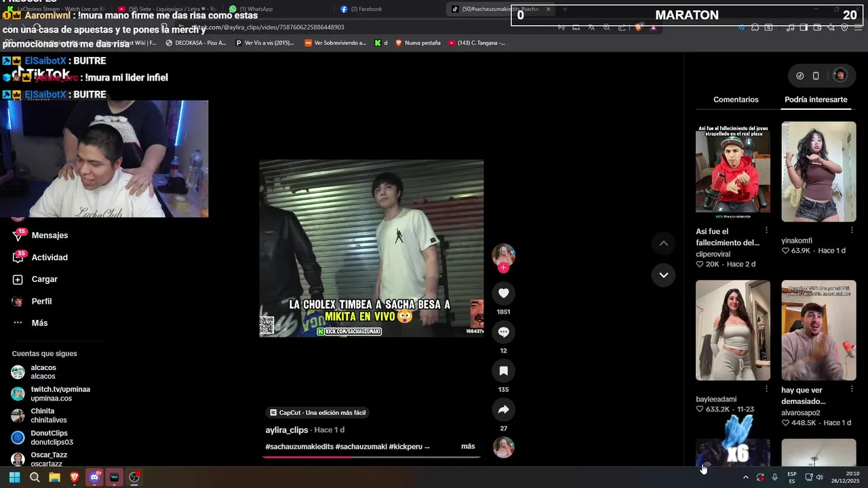
Task: Open File Explorer from the taskbar
Action: (54, 477)
